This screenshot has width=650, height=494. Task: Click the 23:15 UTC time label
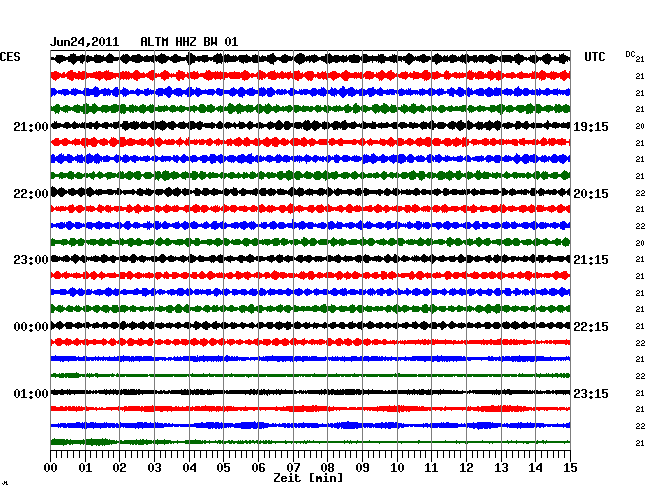click(591, 393)
